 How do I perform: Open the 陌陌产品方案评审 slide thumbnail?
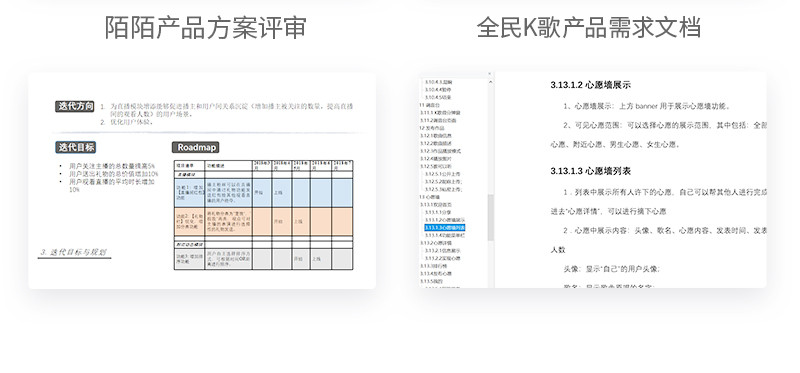pos(202,181)
